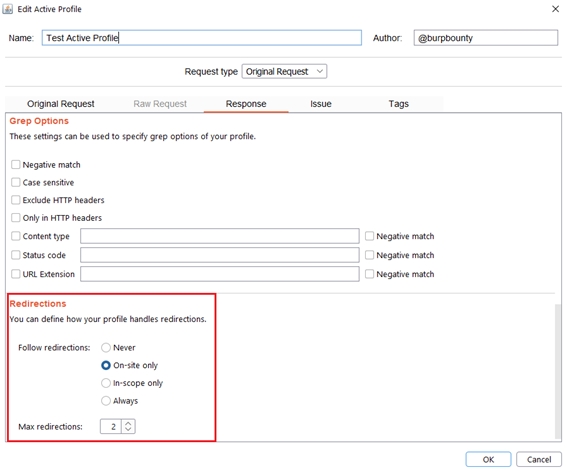
Task: Click into the URL Extension text field
Action: 220,274
